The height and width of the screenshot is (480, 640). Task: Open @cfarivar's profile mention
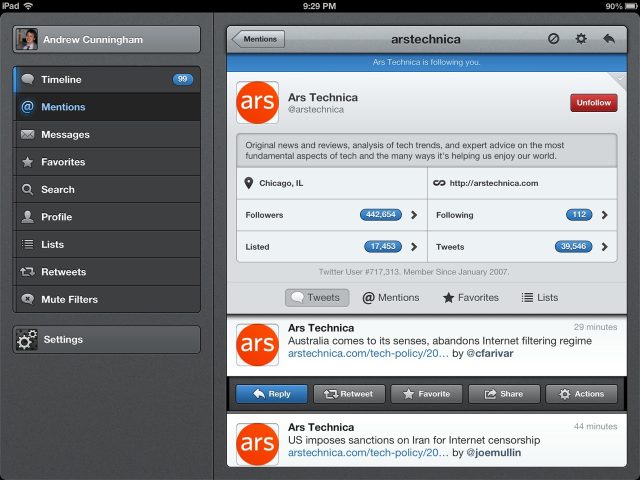coord(490,353)
